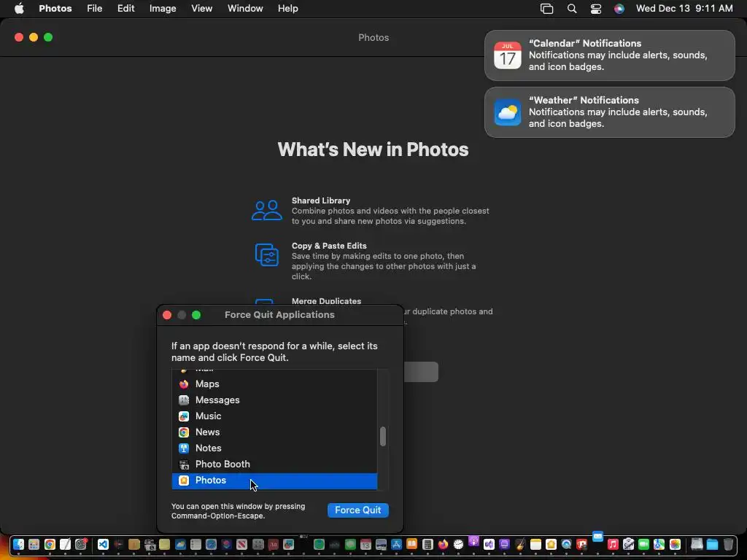The image size is (747, 560).
Task: Select Messages in the Force Quit list
Action: pyautogui.click(x=274, y=400)
